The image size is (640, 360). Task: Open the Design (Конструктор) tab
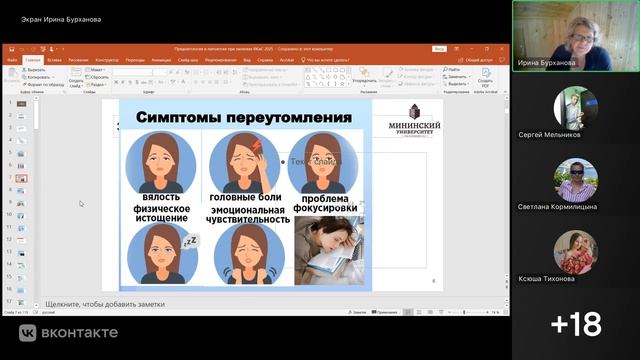click(107, 60)
